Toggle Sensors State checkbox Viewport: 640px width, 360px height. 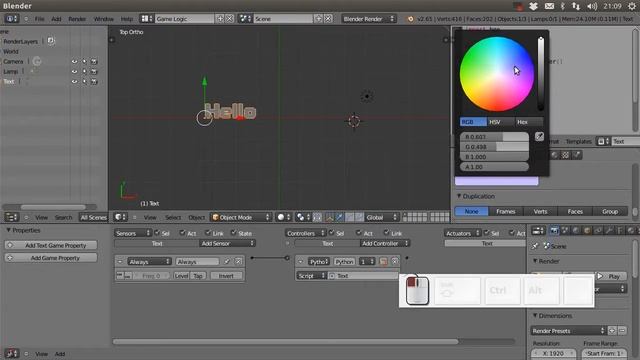coord(233,233)
